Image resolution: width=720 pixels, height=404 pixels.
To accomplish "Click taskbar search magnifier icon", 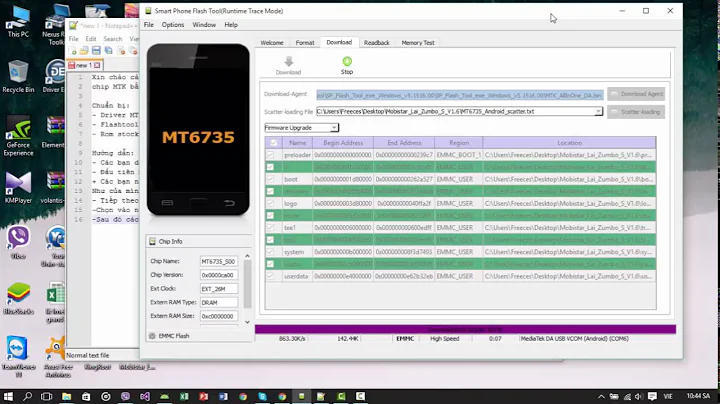I will (x=28, y=396).
